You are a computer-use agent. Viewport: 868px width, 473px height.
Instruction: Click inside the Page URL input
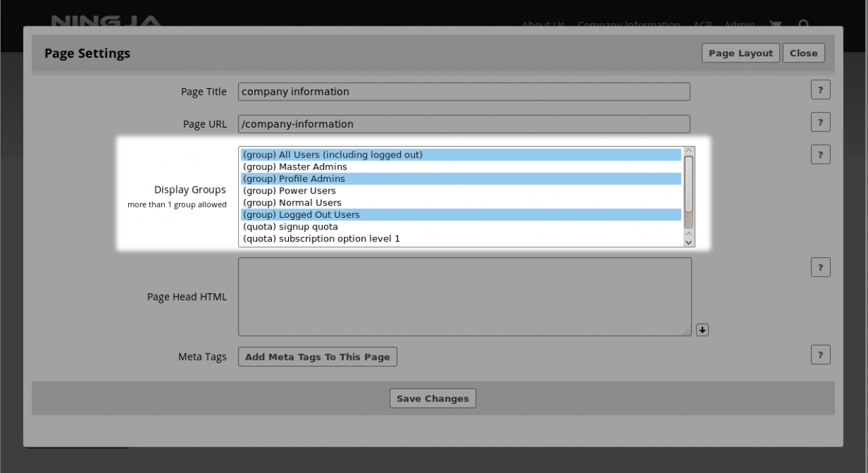pyautogui.click(x=464, y=124)
